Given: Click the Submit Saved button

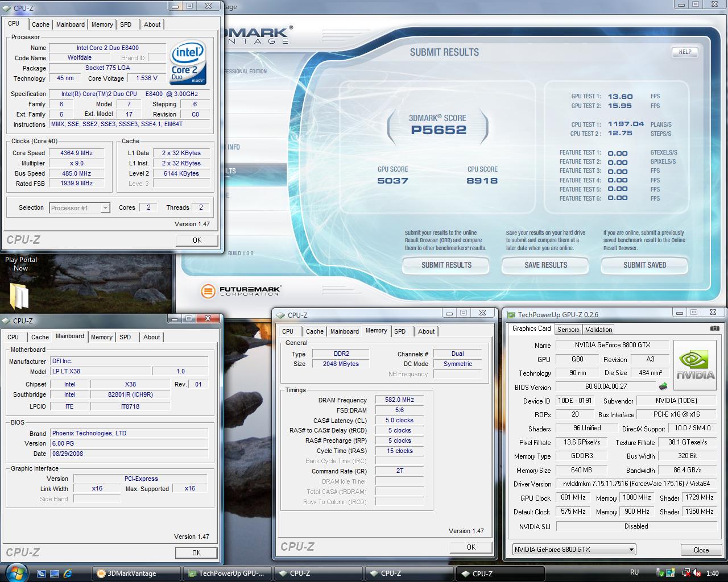Looking at the screenshot, I should (645, 265).
